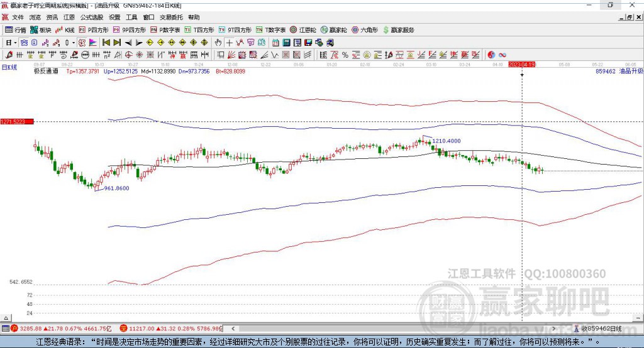This screenshot has height=348, width=644.
Task: Click the flag-shaped pink and blue icon
Action: click(x=93, y=43)
